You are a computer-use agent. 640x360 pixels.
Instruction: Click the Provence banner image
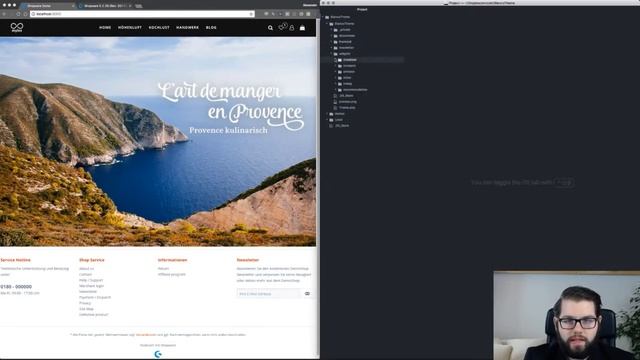pyautogui.click(x=158, y=142)
